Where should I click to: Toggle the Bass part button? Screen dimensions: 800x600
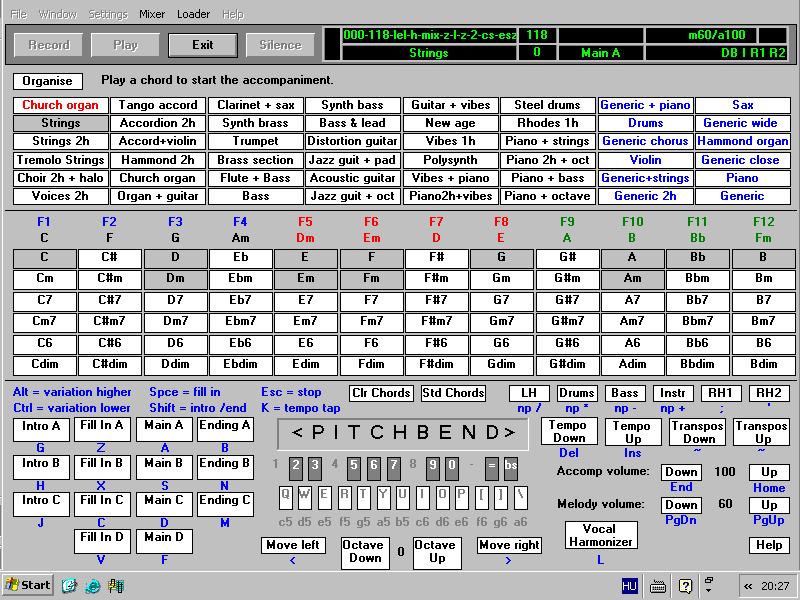click(624, 393)
